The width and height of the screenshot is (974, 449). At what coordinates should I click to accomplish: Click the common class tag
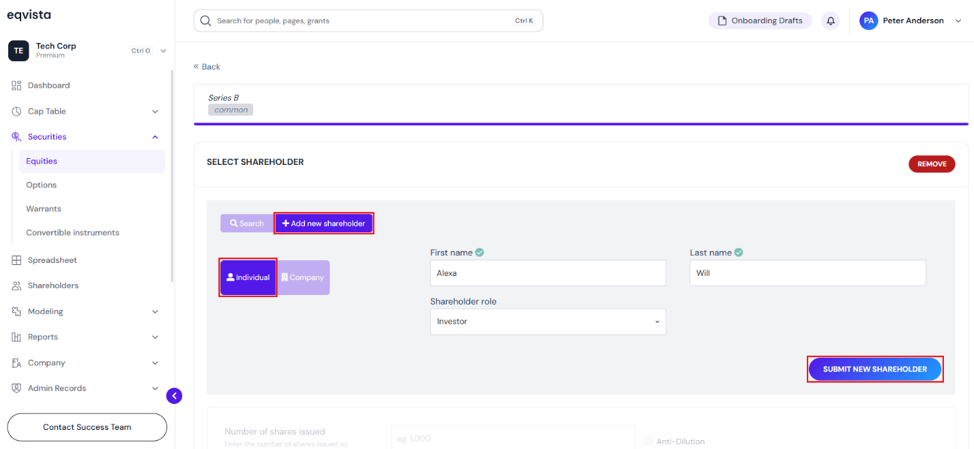point(230,110)
